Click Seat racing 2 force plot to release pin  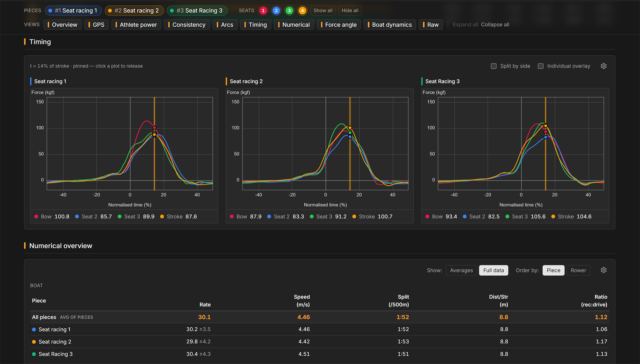[325, 144]
